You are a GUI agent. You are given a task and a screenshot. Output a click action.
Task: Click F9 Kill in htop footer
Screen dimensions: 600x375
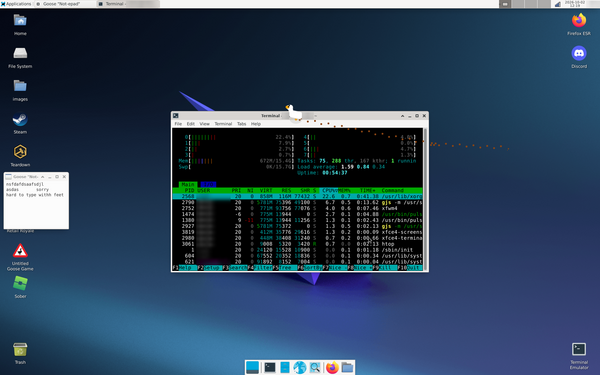[385, 268]
